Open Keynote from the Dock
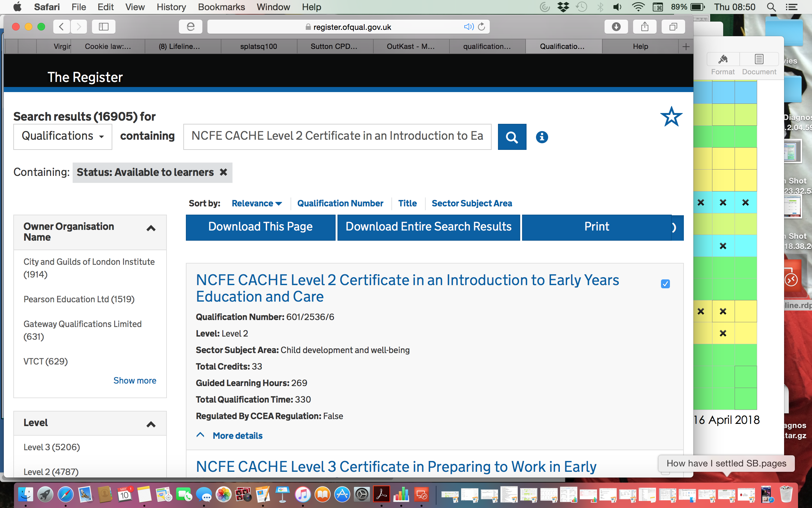The image size is (812, 508). tap(283, 494)
